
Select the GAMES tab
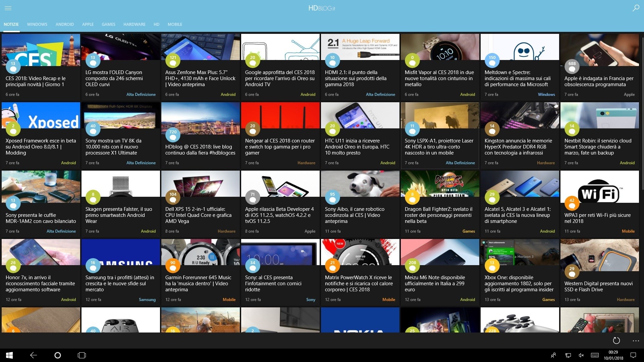tap(108, 24)
